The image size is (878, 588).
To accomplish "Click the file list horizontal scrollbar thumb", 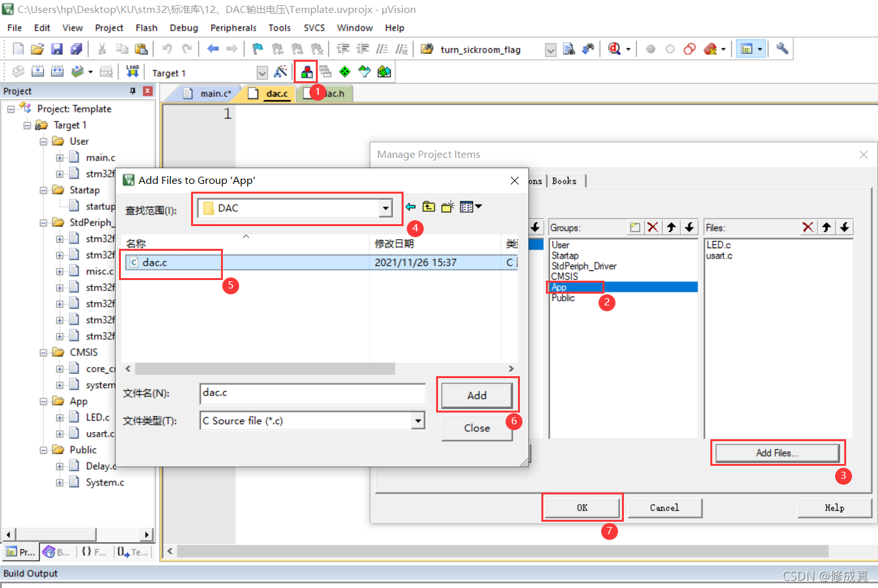I will point(265,369).
